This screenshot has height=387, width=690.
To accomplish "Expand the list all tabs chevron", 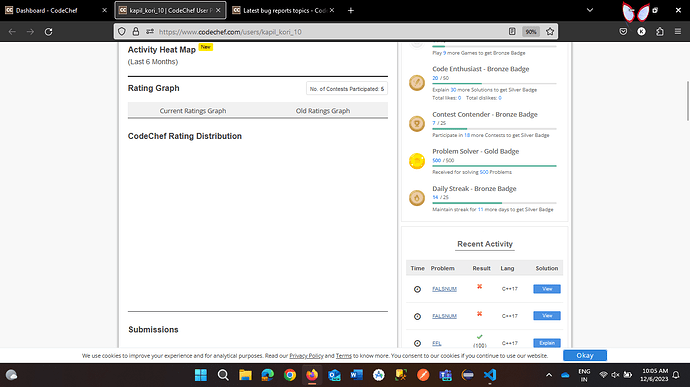I will (590, 10).
